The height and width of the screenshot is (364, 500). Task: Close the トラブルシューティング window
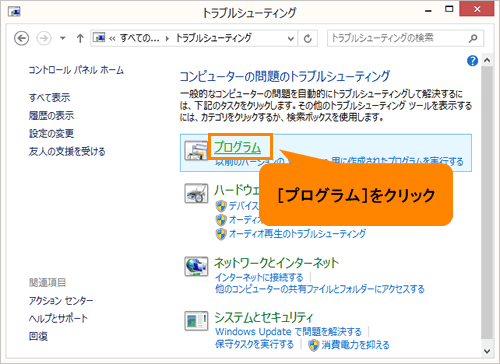pos(477,9)
